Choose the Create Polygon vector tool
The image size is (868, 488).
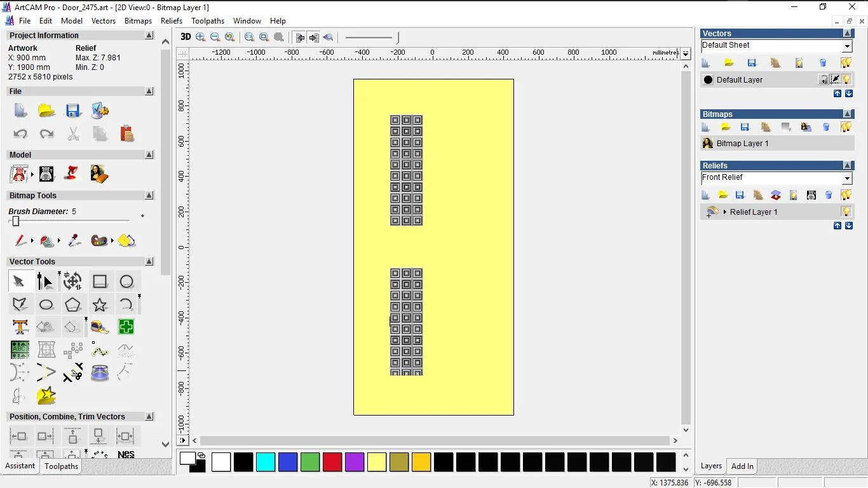(73, 304)
